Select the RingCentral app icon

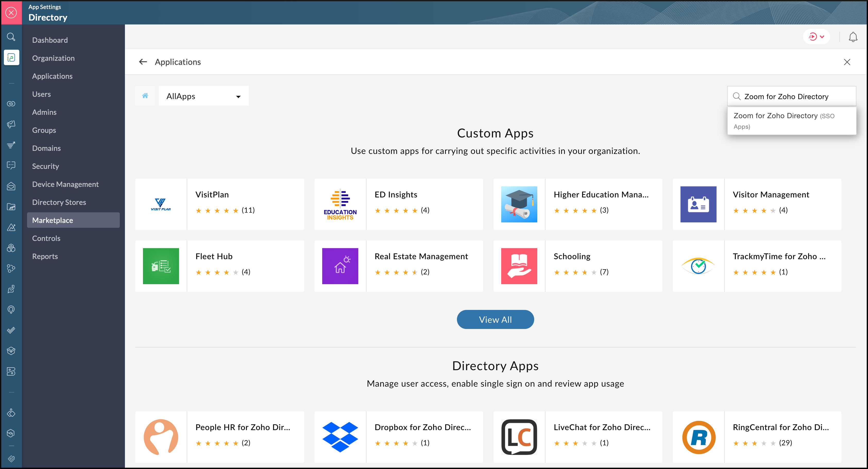point(698,437)
